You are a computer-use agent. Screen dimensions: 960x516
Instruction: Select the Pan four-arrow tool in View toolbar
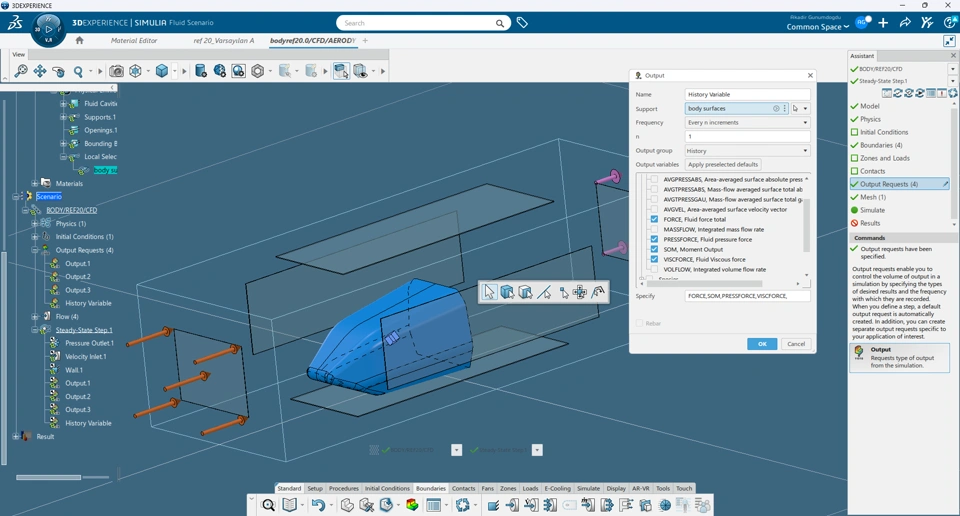40,71
